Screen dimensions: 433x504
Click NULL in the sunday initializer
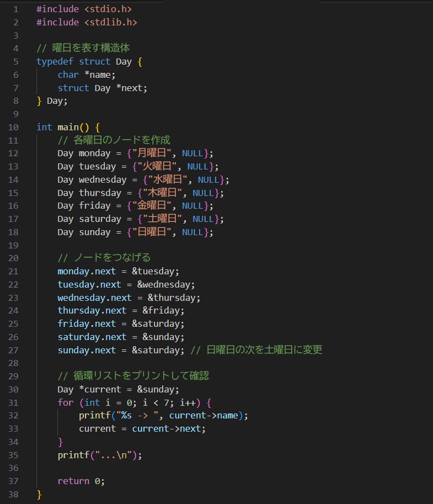coord(193,232)
